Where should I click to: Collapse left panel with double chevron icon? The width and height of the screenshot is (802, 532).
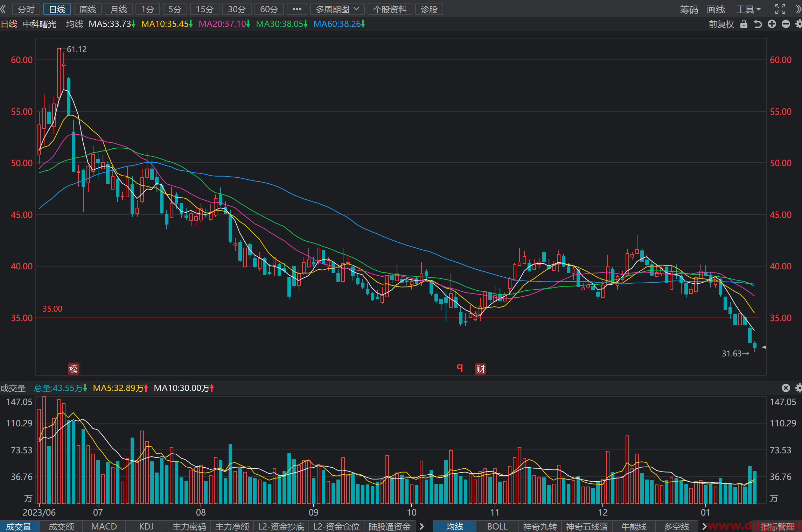(x=3, y=9)
